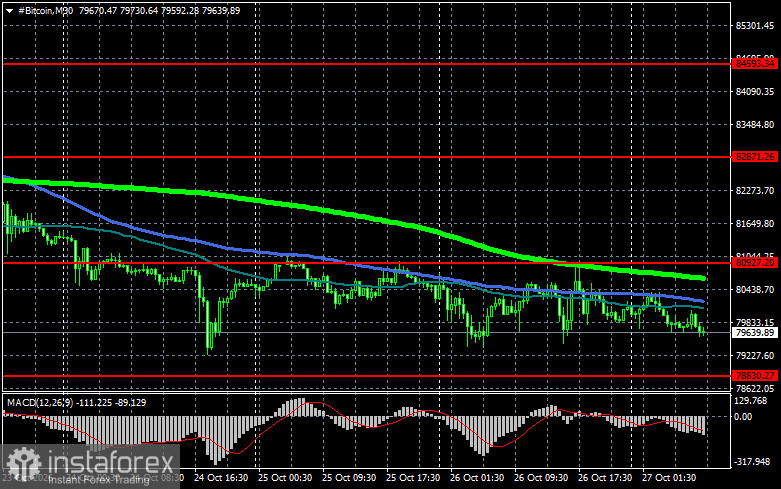Select the time label 25 Oct 09:30

pos(349,478)
